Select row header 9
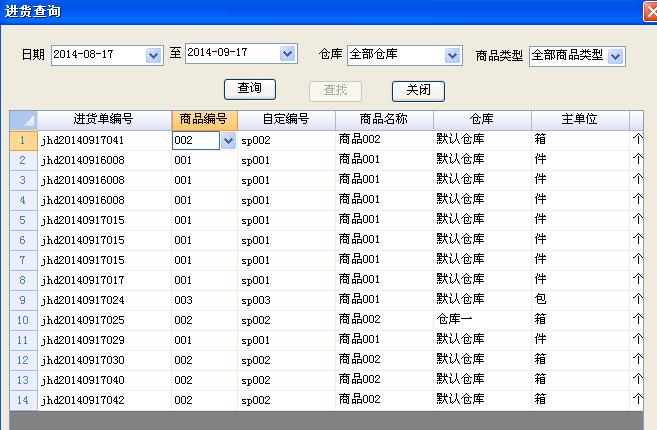Screen dimensions: 657x430 click(23, 300)
